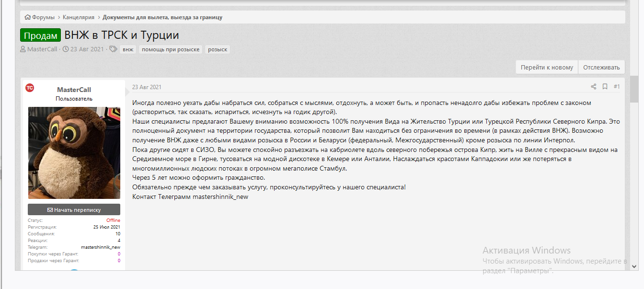Viewport: 644px width, 289px height.
Task: Click the mastershinnik_new Telegram value in sidebar
Action: (x=101, y=247)
